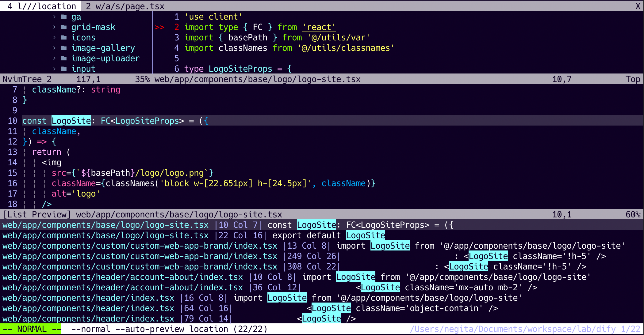644x335 pixels.
Task: Click the input folder icon
Action: 64,69
